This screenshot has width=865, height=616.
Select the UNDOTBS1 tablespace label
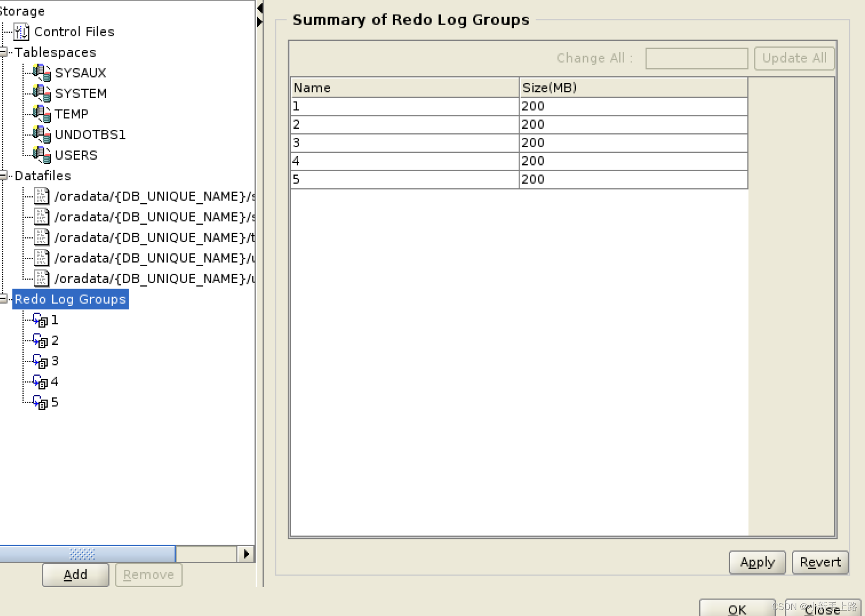(x=90, y=134)
